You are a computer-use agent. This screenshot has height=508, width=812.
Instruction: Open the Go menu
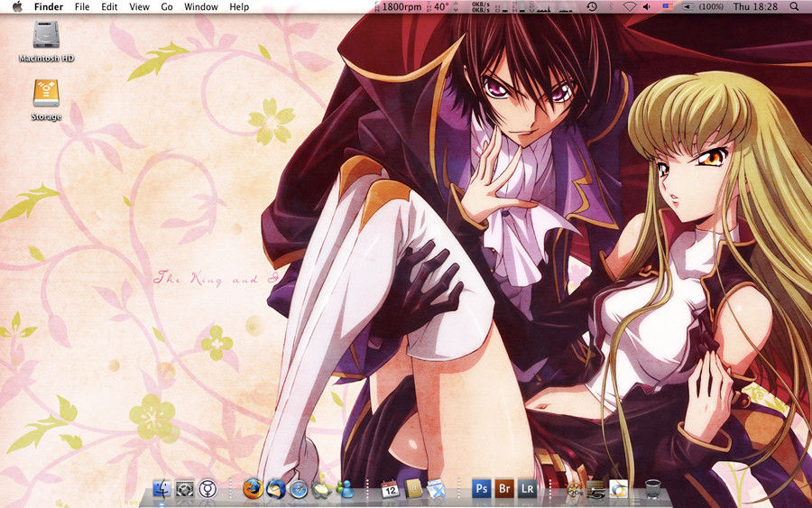tap(167, 6)
